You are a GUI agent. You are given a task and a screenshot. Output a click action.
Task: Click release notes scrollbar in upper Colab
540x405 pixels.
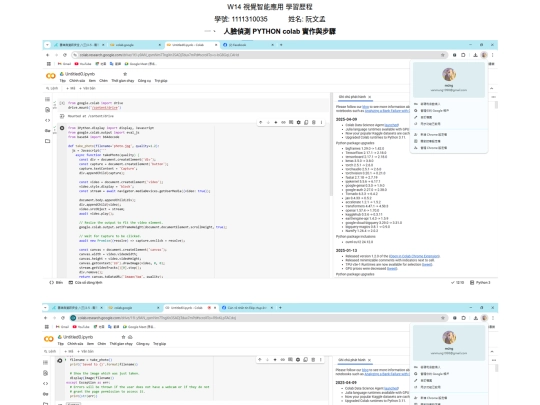click(496, 105)
